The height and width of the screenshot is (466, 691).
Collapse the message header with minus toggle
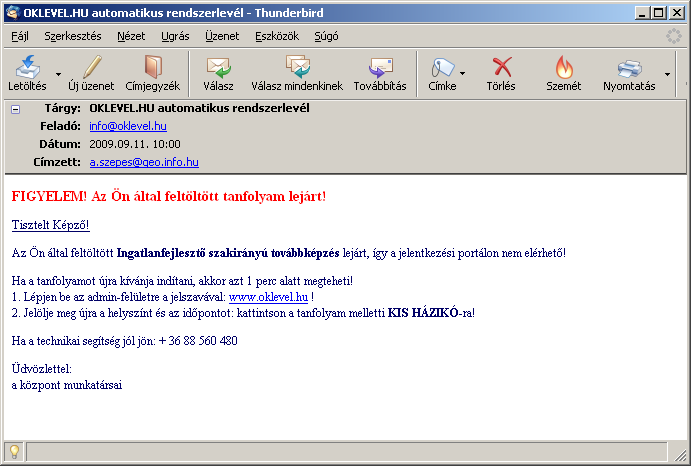pos(15,109)
